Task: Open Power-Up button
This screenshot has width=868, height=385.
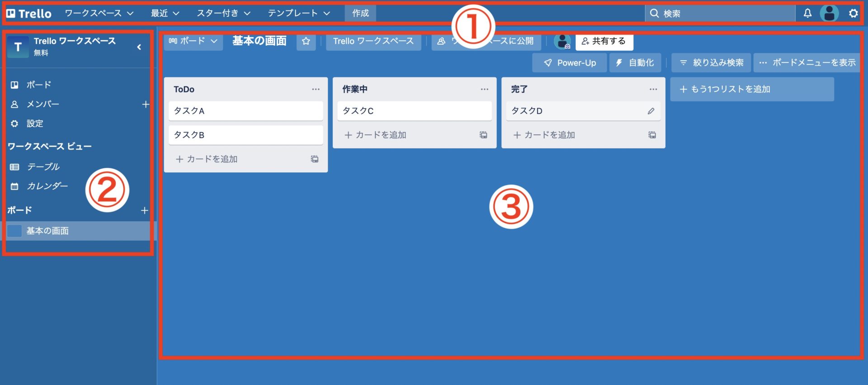Action: (x=570, y=63)
